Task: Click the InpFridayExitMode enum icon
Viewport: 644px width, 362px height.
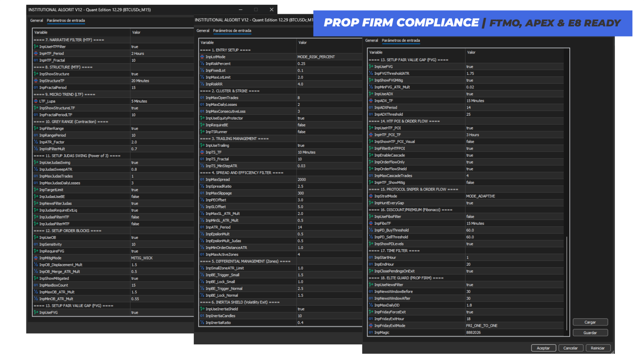Action: click(x=371, y=325)
